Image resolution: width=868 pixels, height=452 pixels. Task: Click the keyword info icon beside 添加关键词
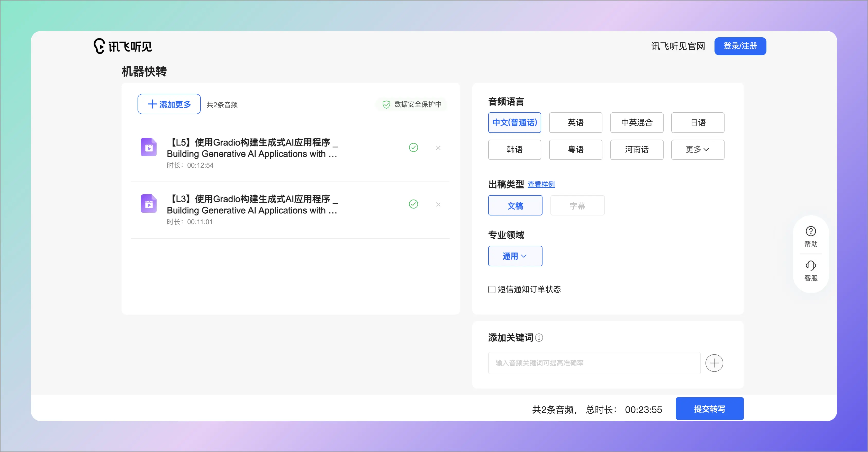click(x=539, y=338)
